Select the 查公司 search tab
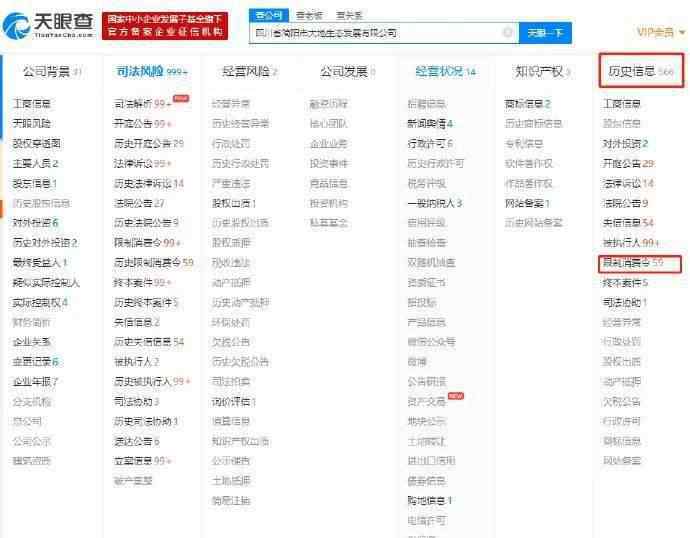Image resolution: width=690 pixels, height=538 pixels. click(x=270, y=15)
